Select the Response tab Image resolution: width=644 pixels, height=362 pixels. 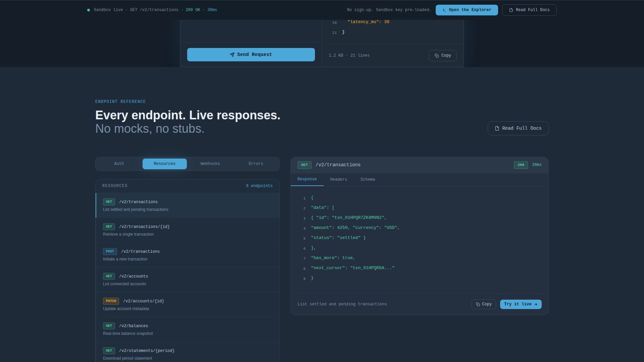(307, 179)
